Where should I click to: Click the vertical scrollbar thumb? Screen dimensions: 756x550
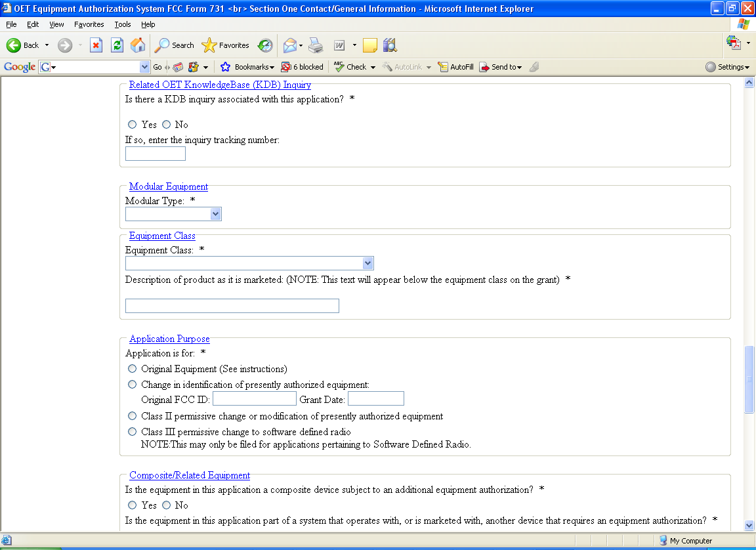point(749,379)
